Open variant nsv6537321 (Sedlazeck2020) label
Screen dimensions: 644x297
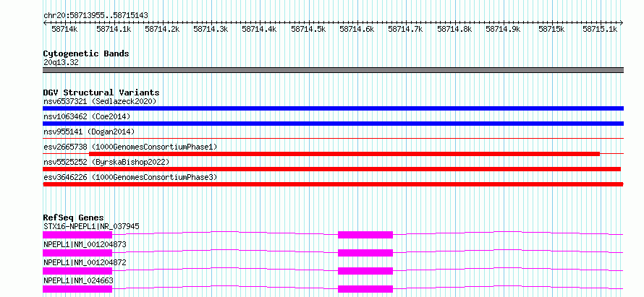(100, 101)
